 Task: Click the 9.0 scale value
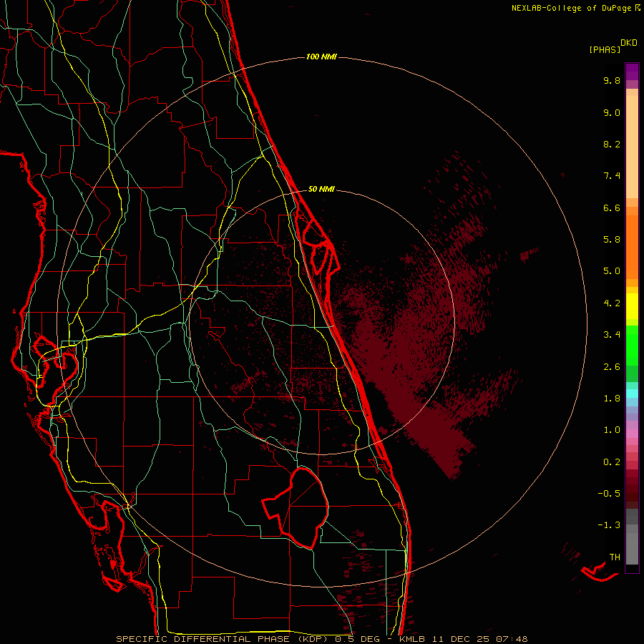(612, 112)
